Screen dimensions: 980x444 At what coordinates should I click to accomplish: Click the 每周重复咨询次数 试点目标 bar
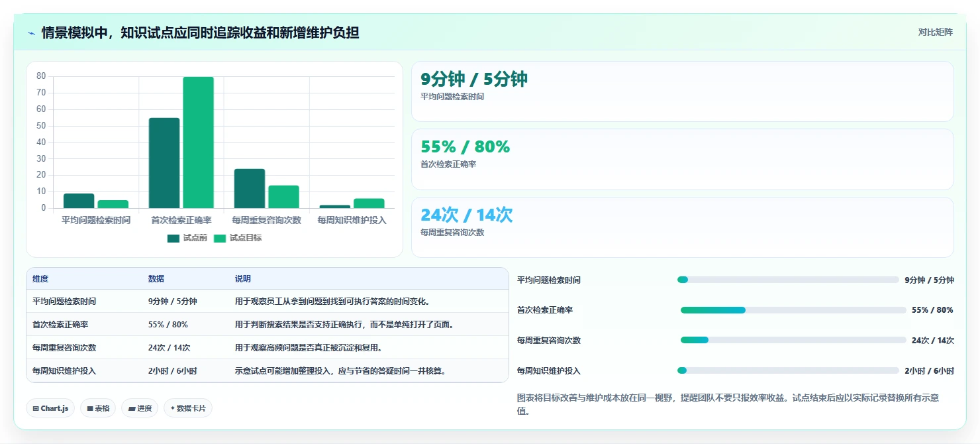pos(283,197)
